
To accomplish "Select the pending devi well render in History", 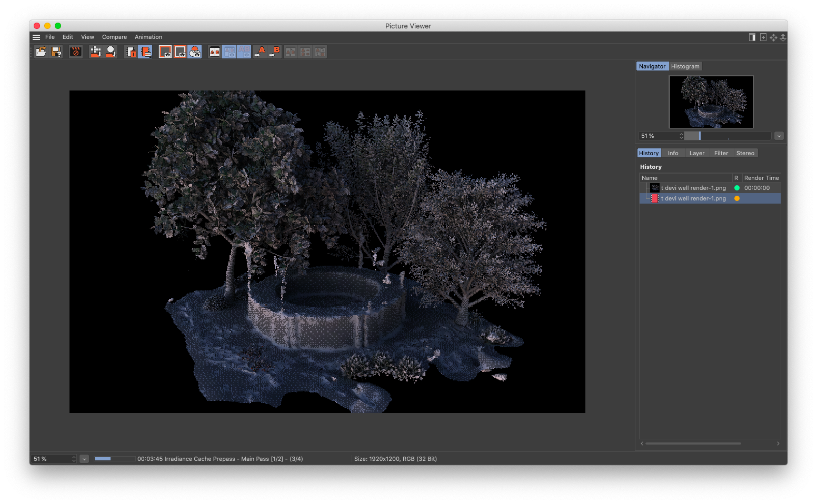I will 693,198.
